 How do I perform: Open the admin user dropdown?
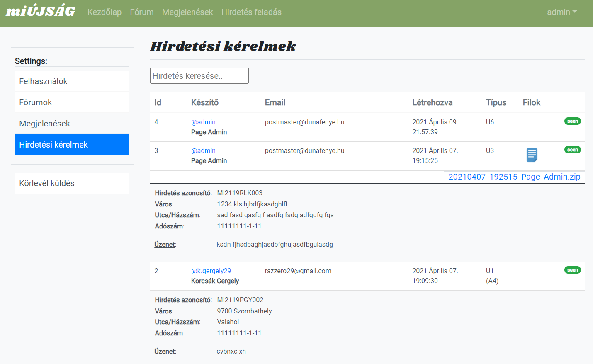(x=562, y=12)
